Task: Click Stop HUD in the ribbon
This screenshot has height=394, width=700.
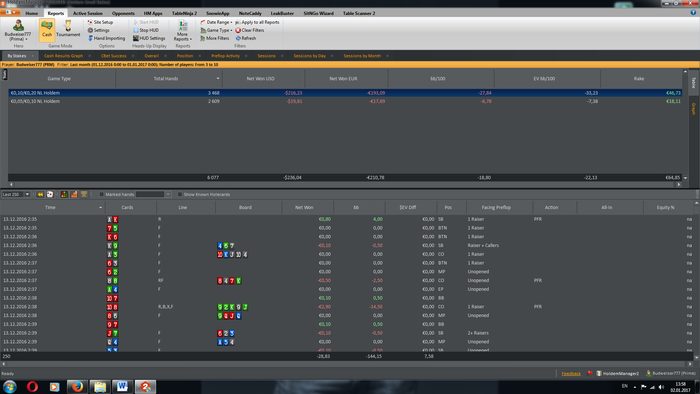Action: (x=146, y=30)
